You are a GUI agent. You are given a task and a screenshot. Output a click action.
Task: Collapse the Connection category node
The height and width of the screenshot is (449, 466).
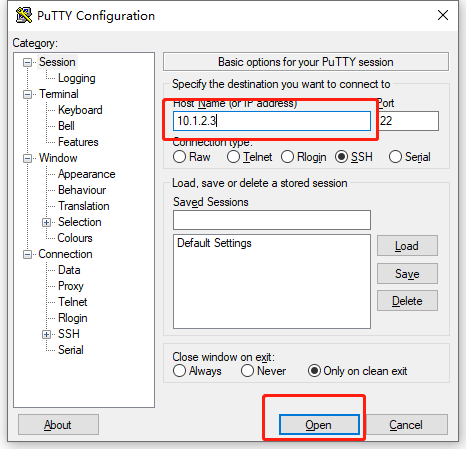[28, 254]
